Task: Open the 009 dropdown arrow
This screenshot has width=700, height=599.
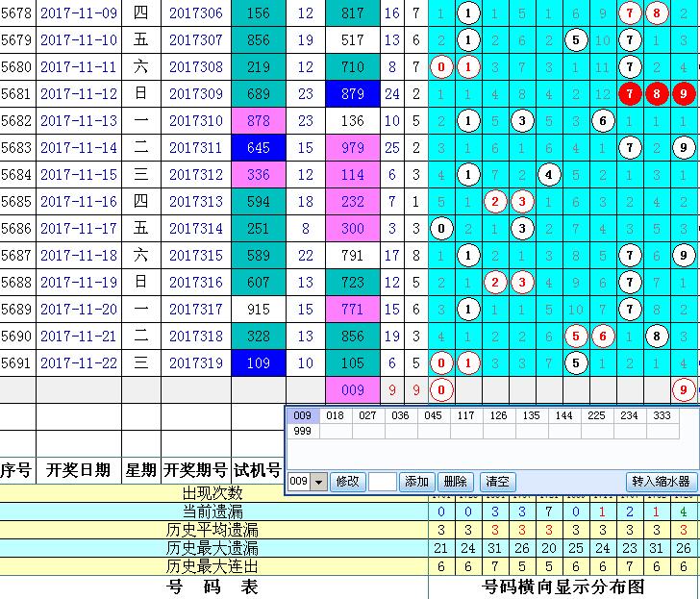Action: tap(319, 482)
